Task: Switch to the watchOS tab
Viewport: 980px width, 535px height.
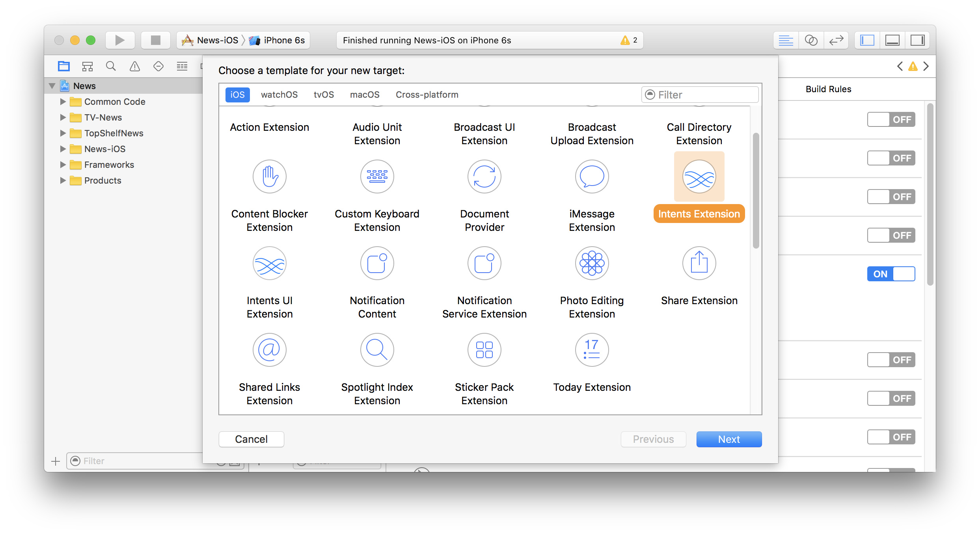Action: click(279, 95)
